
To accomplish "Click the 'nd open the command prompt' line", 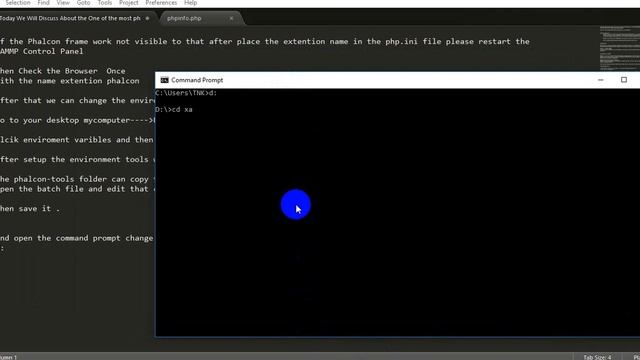I will click(x=77, y=238).
